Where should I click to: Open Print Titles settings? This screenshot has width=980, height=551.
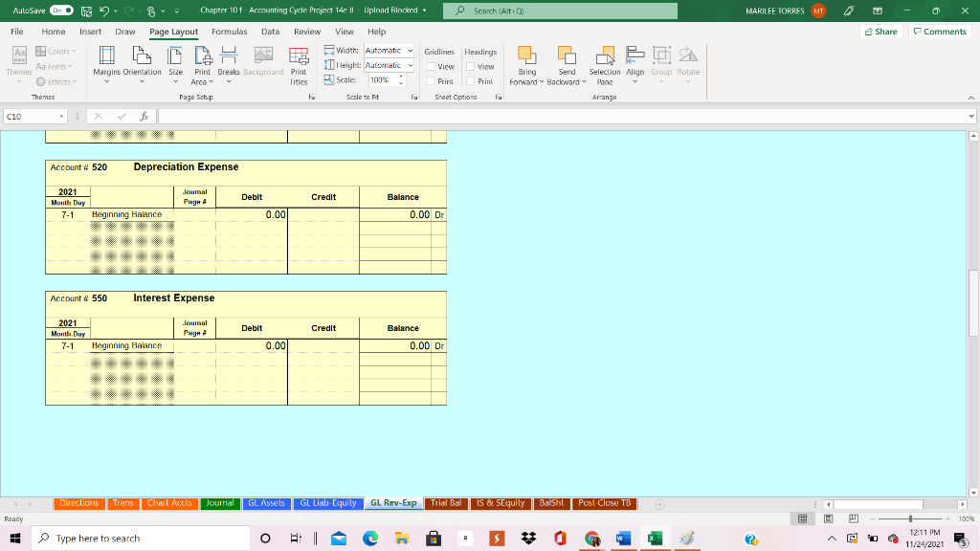(299, 65)
